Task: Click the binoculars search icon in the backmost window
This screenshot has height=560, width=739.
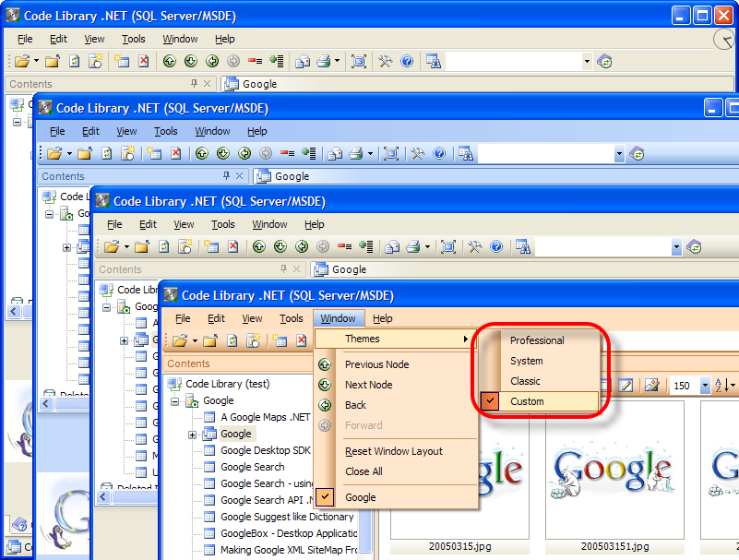Action: tap(433, 61)
